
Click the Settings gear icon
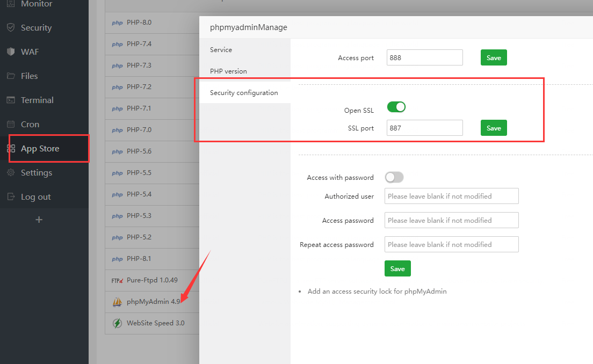11,172
